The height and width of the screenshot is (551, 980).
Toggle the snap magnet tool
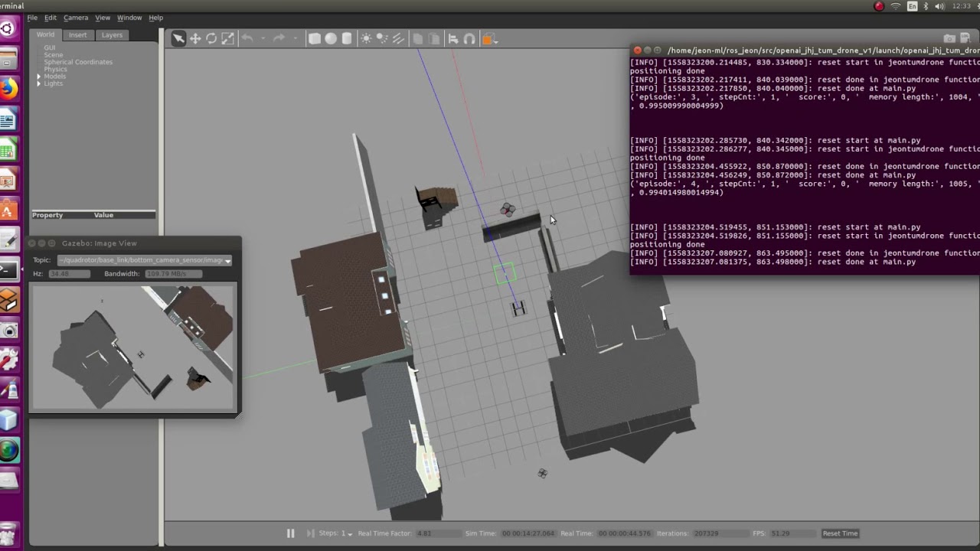click(469, 39)
